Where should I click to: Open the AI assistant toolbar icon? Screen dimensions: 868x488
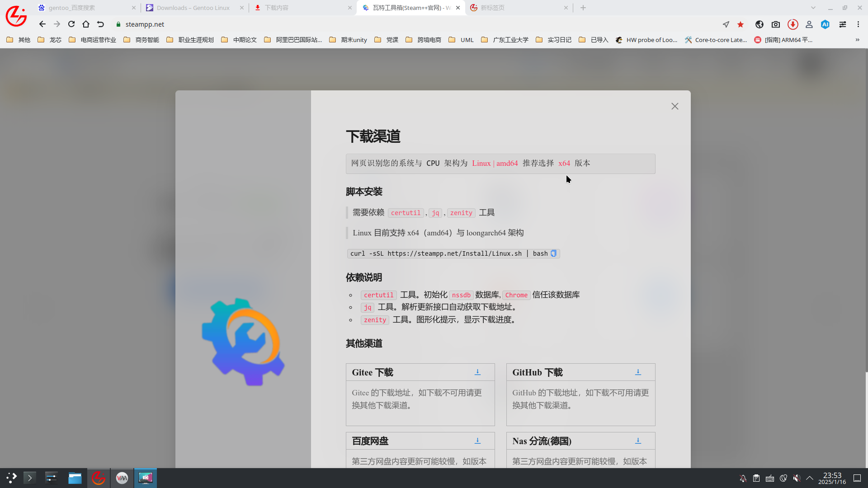[x=825, y=24]
